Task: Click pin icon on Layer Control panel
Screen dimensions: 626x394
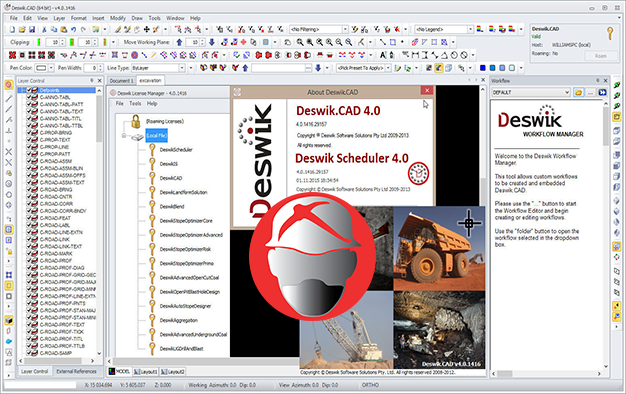Action: pyautogui.click(x=92, y=81)
